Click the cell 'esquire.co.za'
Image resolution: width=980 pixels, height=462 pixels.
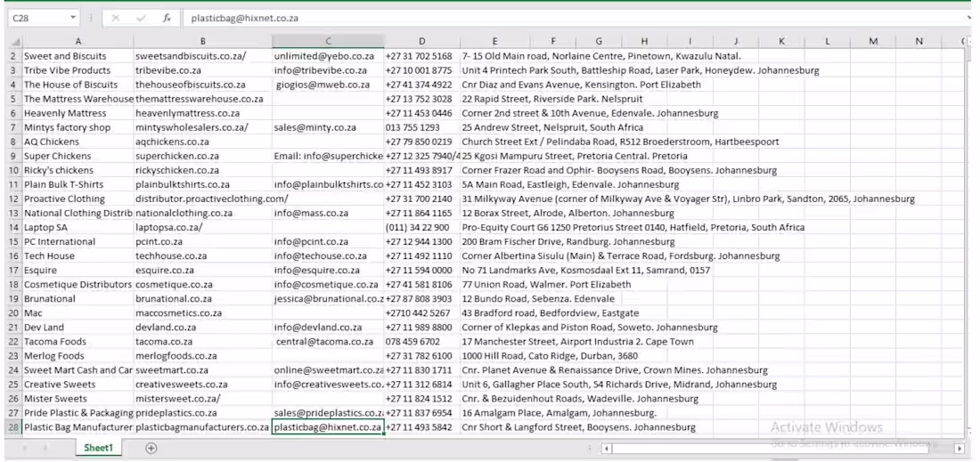point(202,271)
